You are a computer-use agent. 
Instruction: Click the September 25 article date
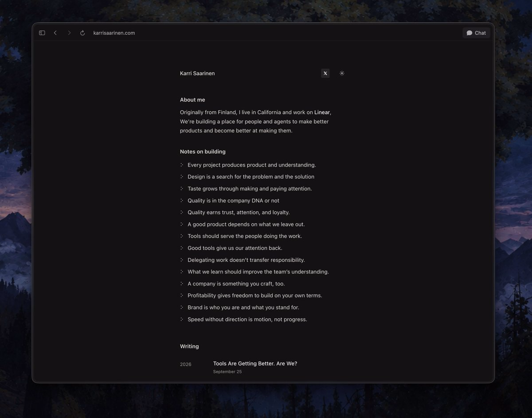227,372
